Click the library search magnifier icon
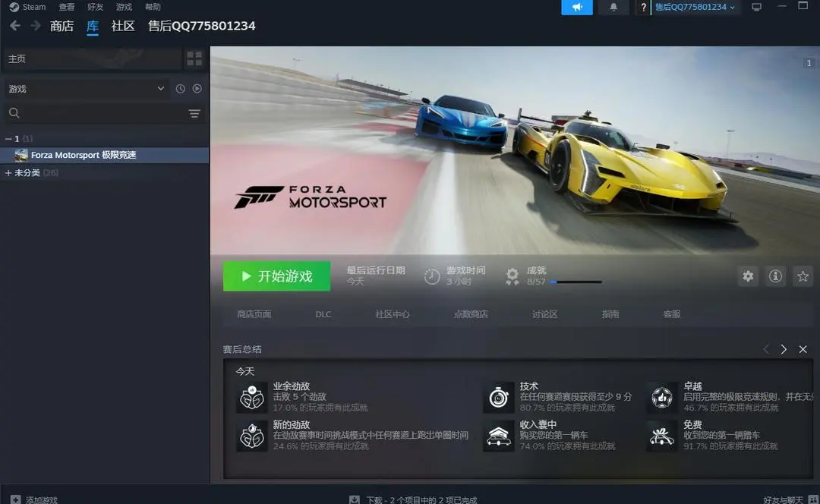Image resolution: width=820 pixels, height=504 pixels. pyautogui.click(x=14, y=113)
